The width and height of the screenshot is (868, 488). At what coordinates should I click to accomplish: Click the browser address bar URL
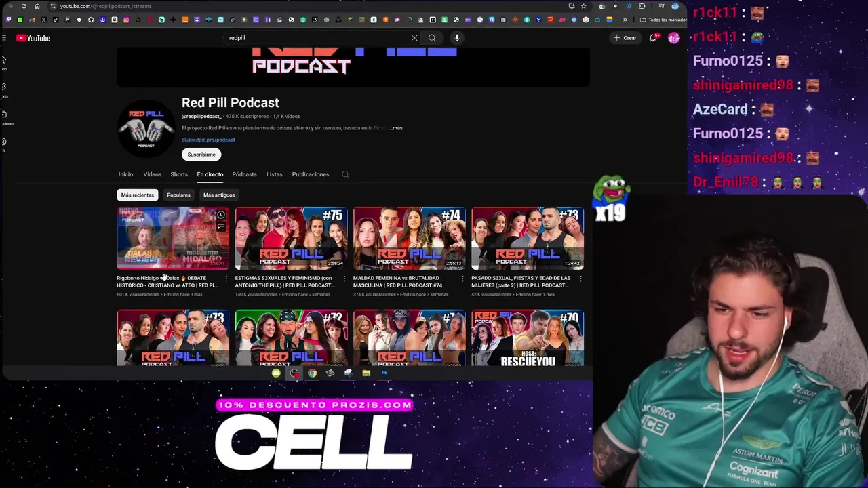[x=105, y=6]
